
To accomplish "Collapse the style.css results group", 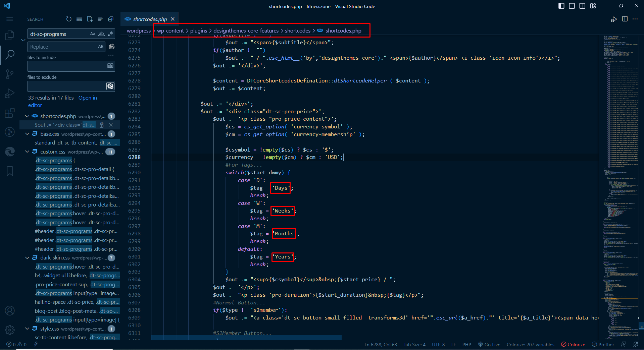I will 27,329.
